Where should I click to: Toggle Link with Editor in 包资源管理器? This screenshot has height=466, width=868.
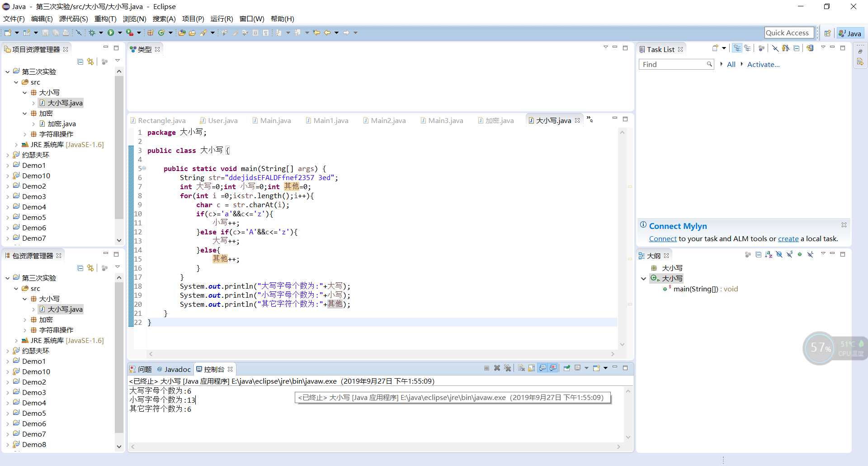click(90, 268)
